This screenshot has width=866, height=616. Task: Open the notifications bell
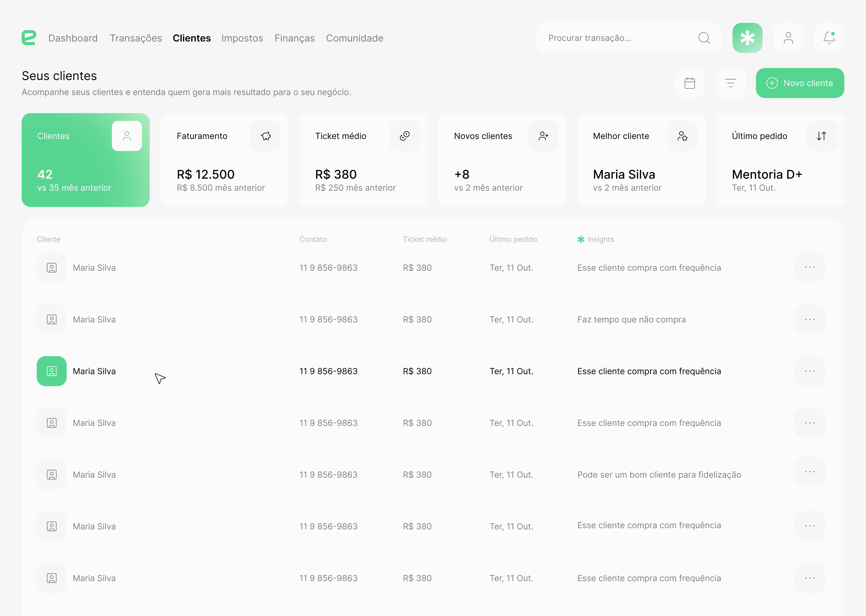[829, 38]
